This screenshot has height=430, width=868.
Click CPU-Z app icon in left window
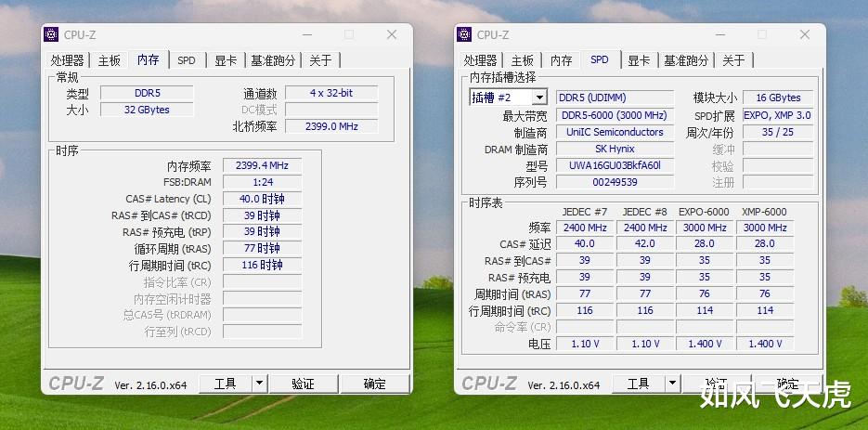pyautogui.click(x=51, y=34)
